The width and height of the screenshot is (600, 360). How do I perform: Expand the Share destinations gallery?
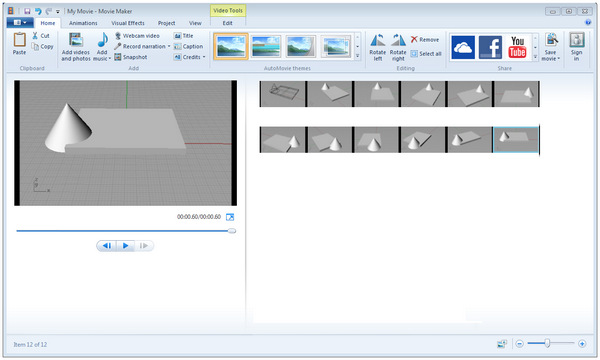coord(535,57)
